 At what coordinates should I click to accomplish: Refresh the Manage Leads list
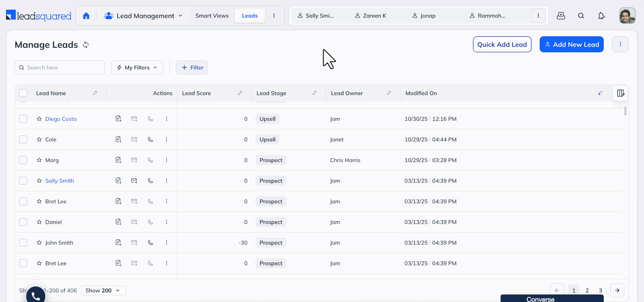tap(86, 45)
